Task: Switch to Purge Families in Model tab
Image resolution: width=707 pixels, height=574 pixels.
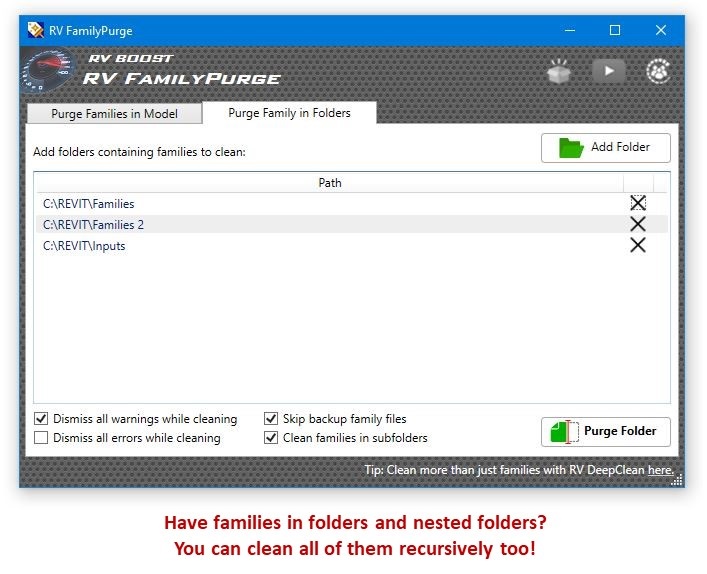Action: pos(115,113)
